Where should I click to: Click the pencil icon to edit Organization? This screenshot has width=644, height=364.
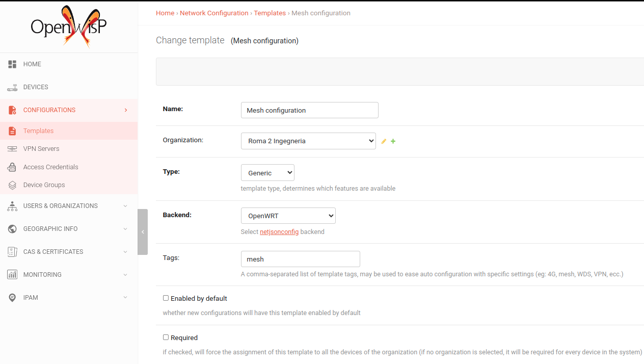coord(384,141)
